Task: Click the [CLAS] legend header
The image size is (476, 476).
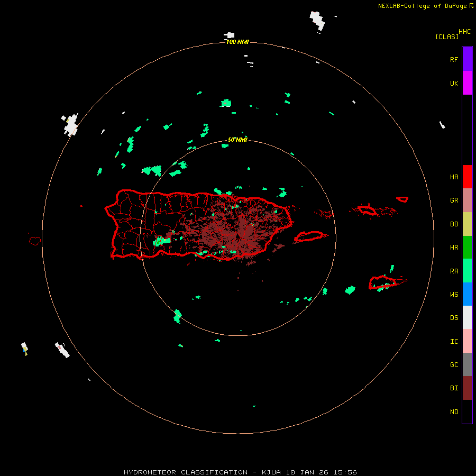Action: click(x=447, y=36)
